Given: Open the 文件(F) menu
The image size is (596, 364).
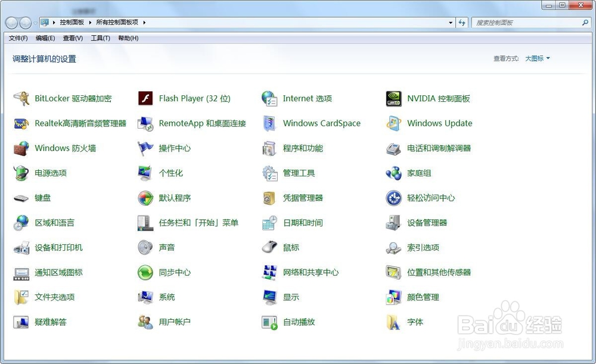Looking at the screenshot, I should (x=18, y=38).
